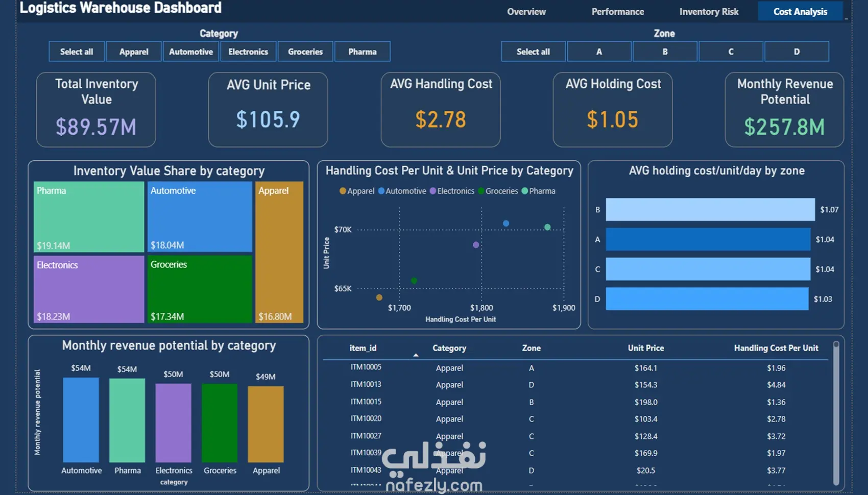
Task: Select the Pharma tile in the treemap
Action: 89,217
